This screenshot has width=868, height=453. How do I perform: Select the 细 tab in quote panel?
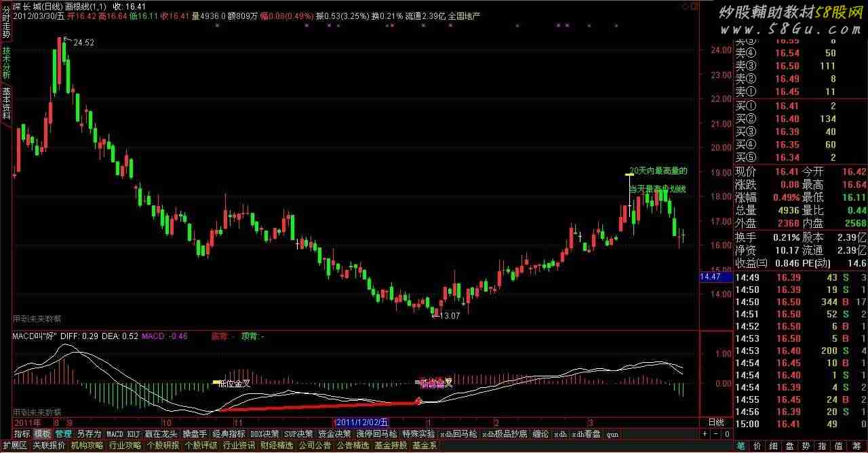(x=773, y=446)
